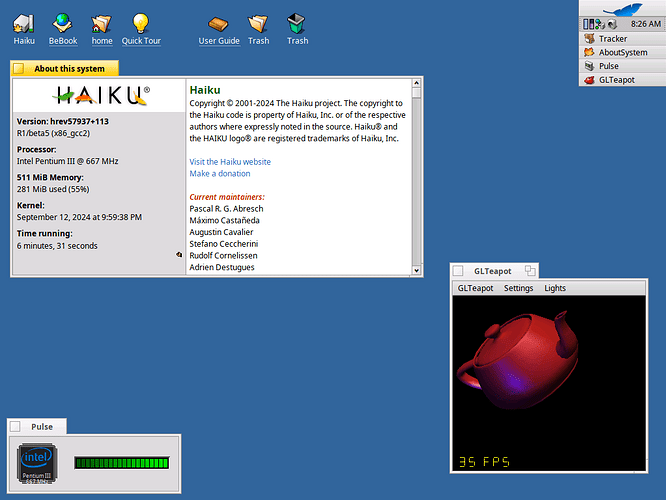This screenshot has height=500, width=666.
Task: Click the 35 FPS counter
Action: [484, 462]
